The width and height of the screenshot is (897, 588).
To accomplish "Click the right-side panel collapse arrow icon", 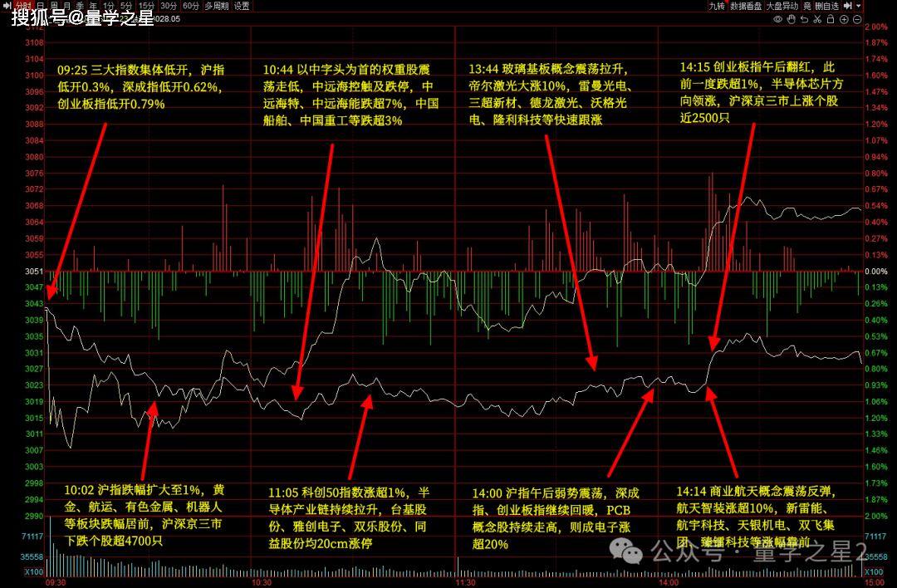I will click(847, 6).
